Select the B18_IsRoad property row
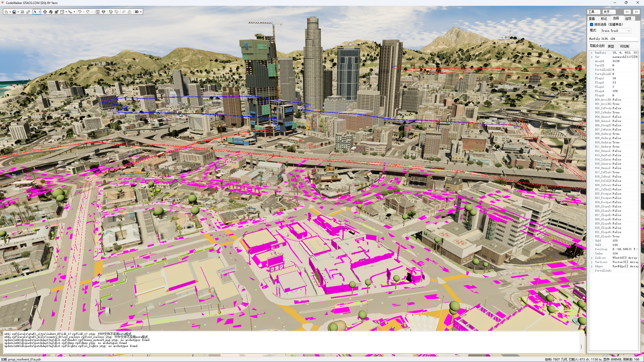The image size is (644, 362). [x=616, y=177]
